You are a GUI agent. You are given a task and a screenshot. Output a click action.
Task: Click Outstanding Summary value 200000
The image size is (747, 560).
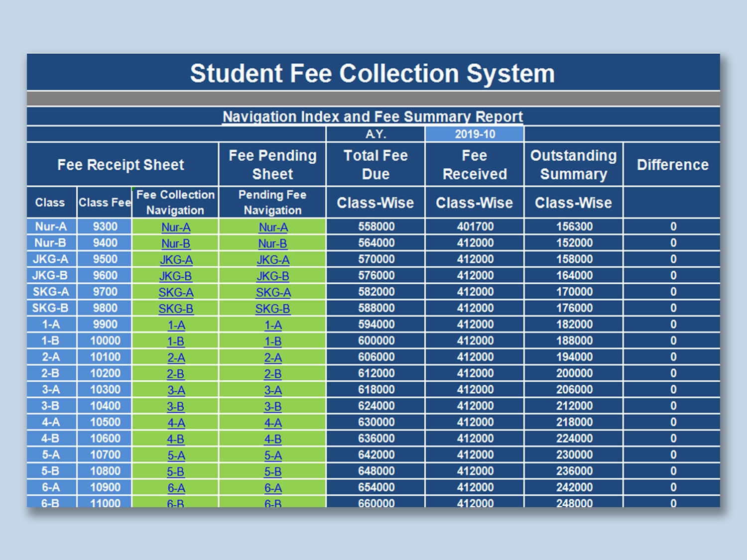(574, 373)
